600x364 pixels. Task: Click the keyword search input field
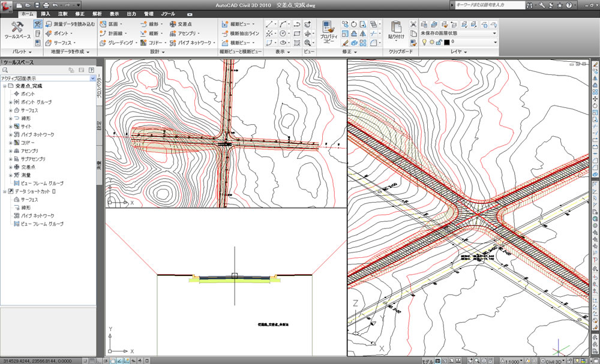[x=490, y=5]
